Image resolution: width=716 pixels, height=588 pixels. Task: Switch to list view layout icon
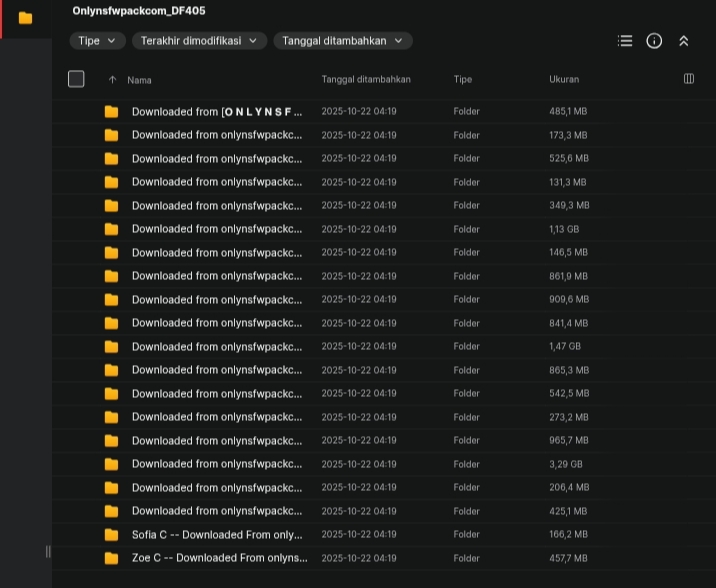click(x=625, y=41)
